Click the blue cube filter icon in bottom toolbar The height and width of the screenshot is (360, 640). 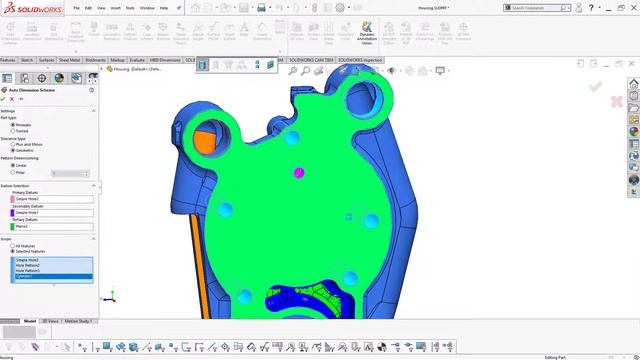[x=133, y=347]
